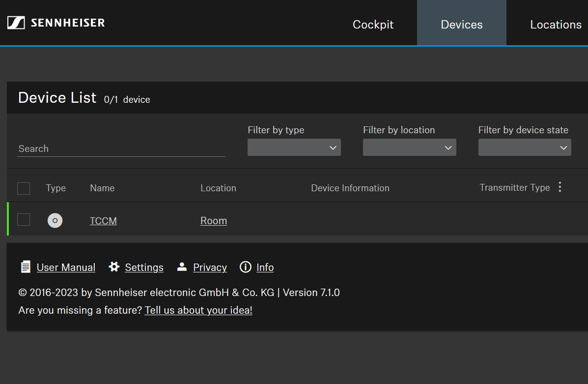Click the Search input field
Viewport: 588px width, 384px height.
point(121,148)
